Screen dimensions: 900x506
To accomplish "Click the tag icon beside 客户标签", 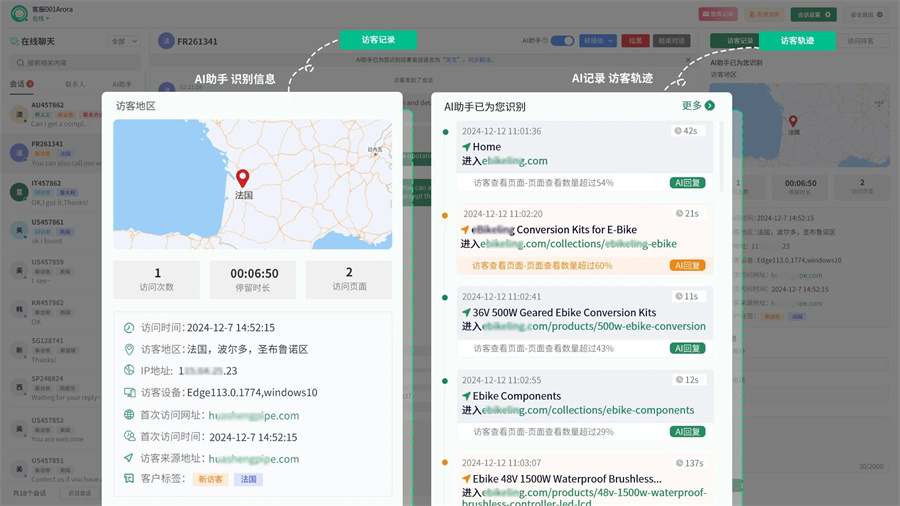I will coord(128,479).
